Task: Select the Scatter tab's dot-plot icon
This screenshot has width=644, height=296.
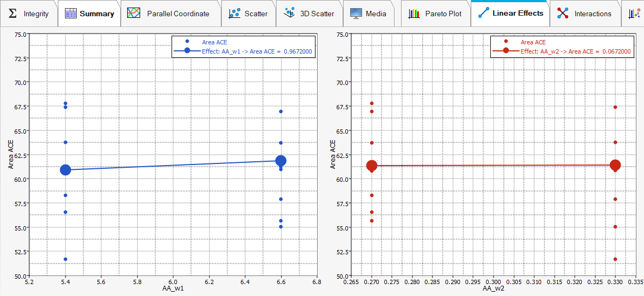Action: coord(235,14)
